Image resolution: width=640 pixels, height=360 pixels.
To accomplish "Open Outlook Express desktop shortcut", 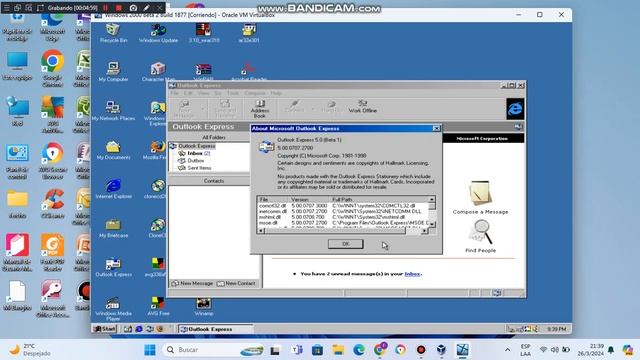I will coord(113,267).
